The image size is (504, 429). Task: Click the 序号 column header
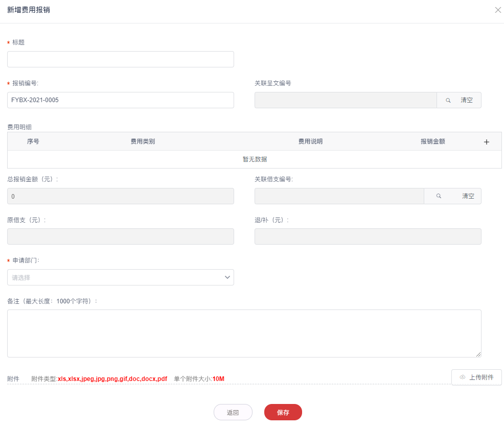pos(33,141)
